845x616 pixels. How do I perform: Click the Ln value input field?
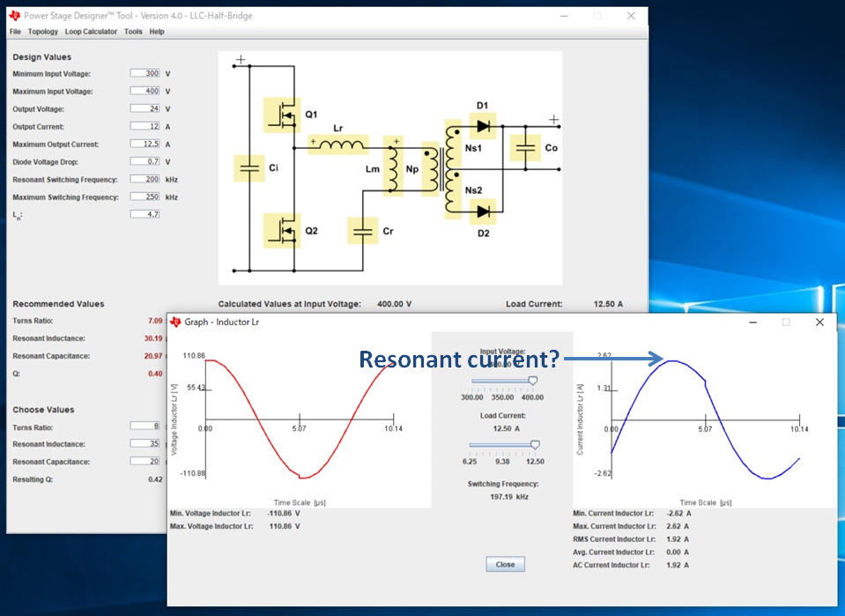[x=145, y=214]
